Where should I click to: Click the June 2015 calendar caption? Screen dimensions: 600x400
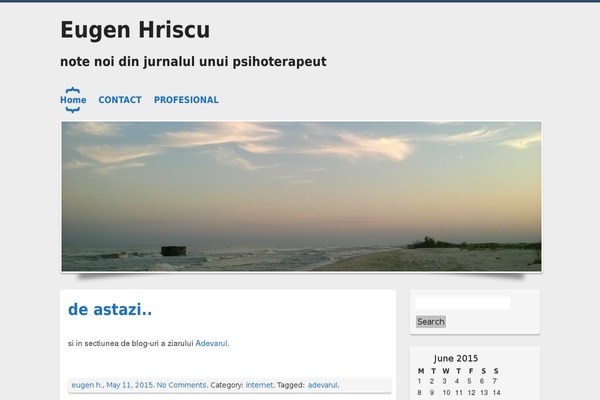[456, 358]
